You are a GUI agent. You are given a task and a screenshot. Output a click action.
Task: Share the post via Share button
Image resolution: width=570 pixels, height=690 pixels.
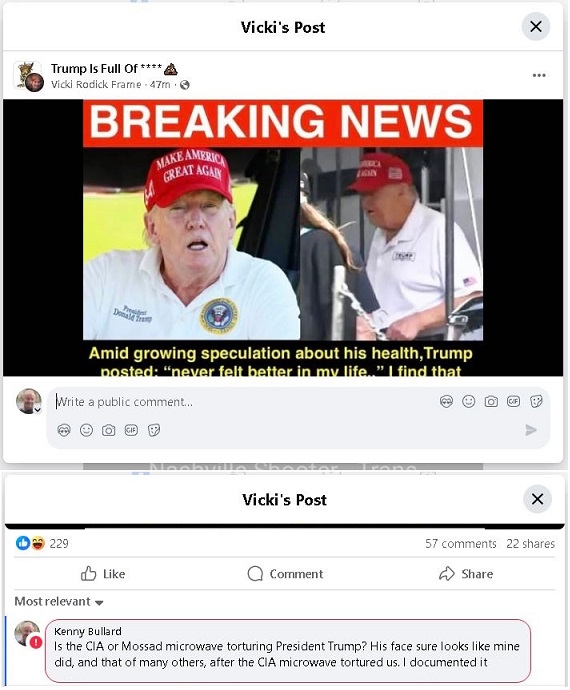pos(466,574)
